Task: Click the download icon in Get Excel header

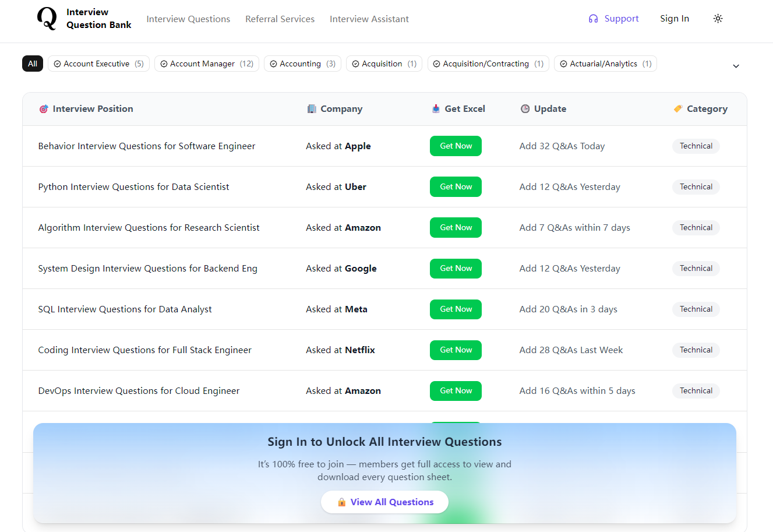Action: tap(435, 108)
